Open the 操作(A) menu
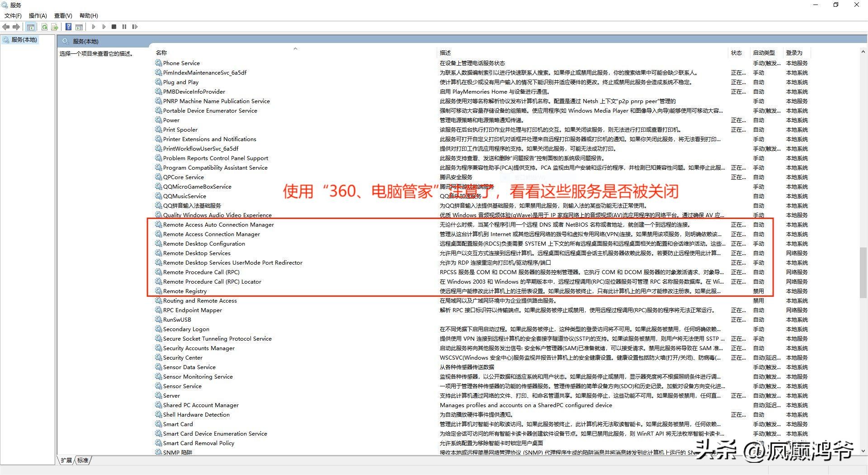868x475 pixels. (x=38, y=15)
